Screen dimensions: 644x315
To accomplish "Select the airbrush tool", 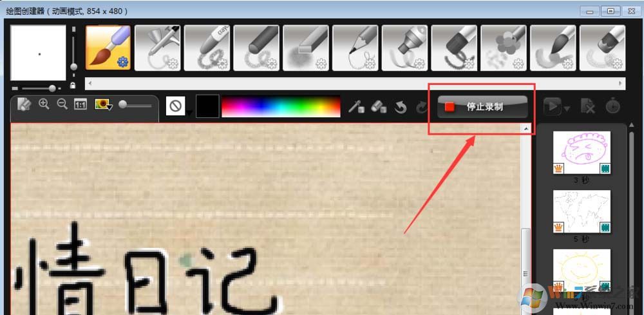I will (157, 48).
